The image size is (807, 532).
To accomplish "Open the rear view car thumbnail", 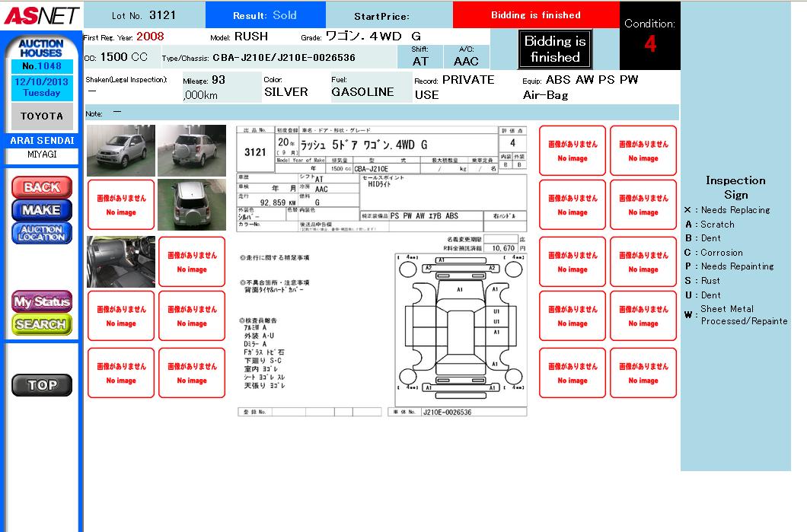I will pyautogui.click(x=192, y=151).
